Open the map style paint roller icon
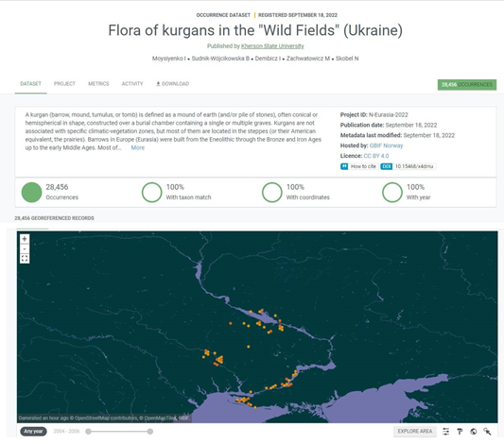504x444 pixels. (x=460, y=432)
